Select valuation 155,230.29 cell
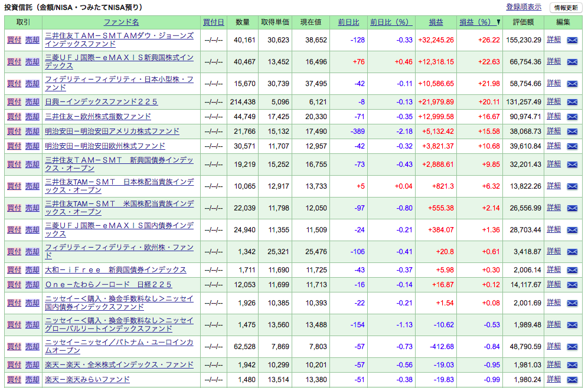The width and height of the screenshot is (588, 388). click(x=524, y=40)
